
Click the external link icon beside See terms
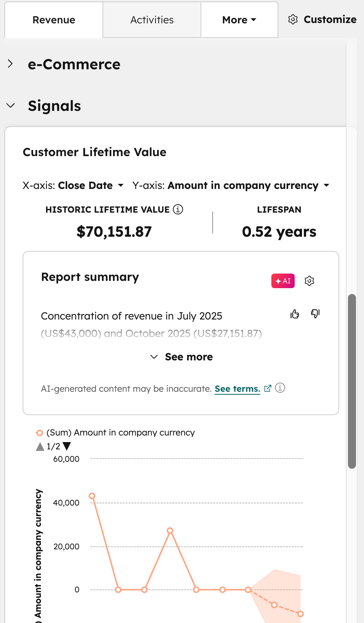point(268,388)
